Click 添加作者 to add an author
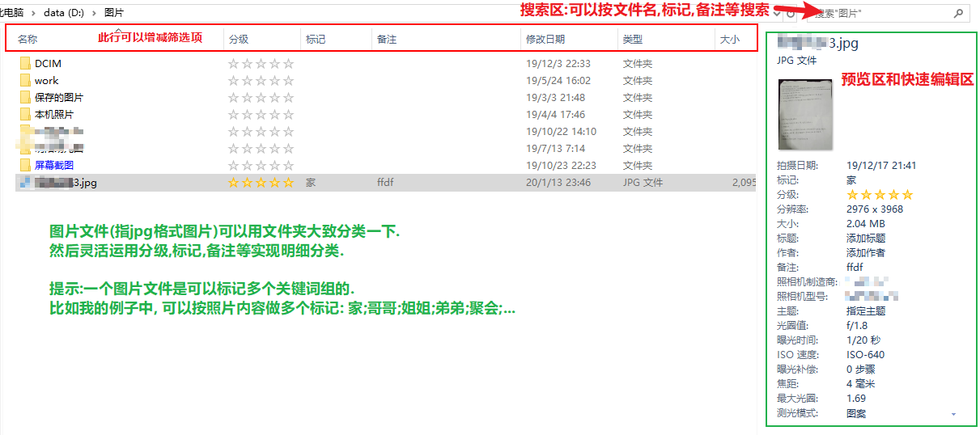Screen dimensions: 980x435 pos(865,252)
